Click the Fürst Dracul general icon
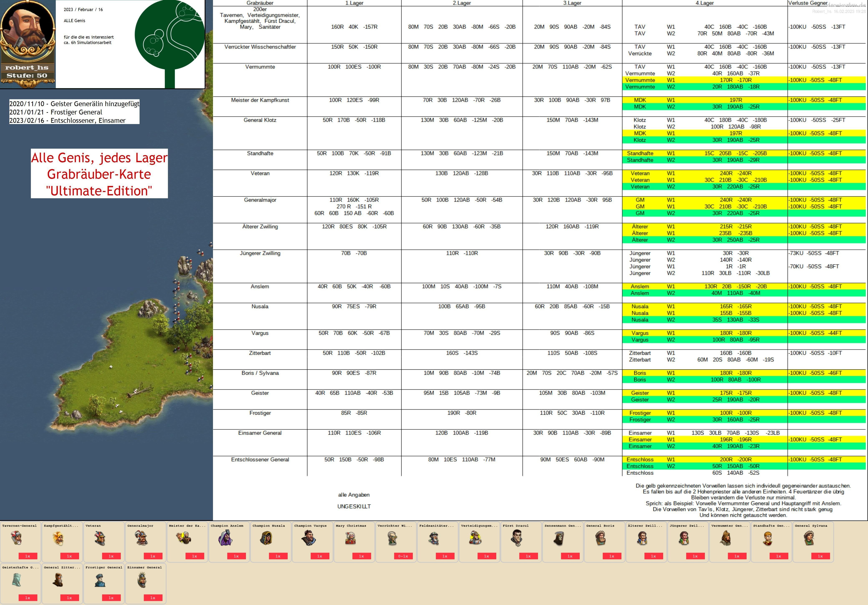 coord(517,538)
